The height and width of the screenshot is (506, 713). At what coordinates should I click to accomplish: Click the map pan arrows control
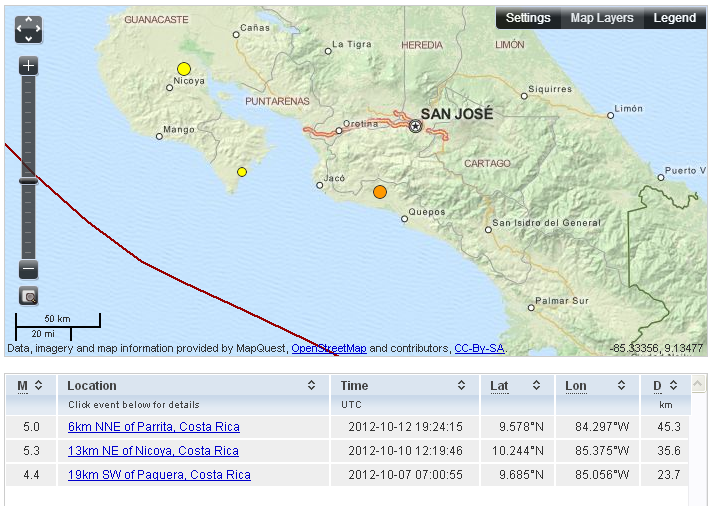tap(28, 29)
